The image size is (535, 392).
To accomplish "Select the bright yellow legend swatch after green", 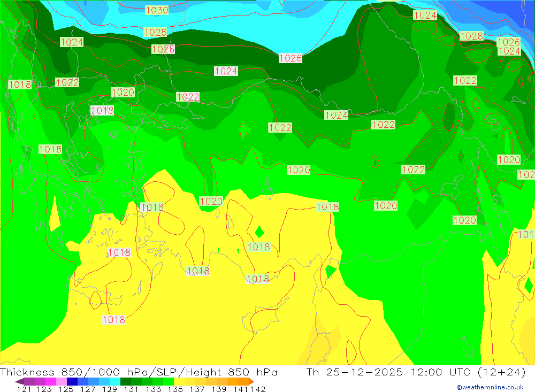I will coord(179,381).
